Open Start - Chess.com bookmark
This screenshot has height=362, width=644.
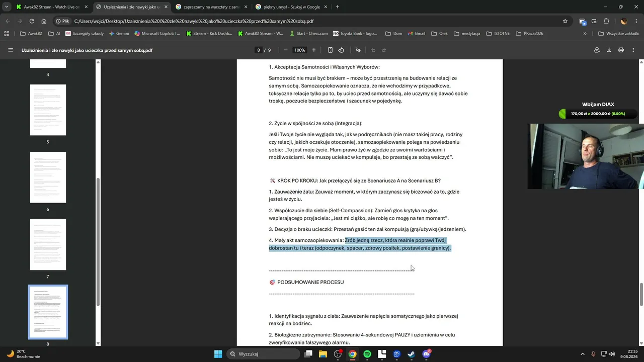(x=308, y=34)
